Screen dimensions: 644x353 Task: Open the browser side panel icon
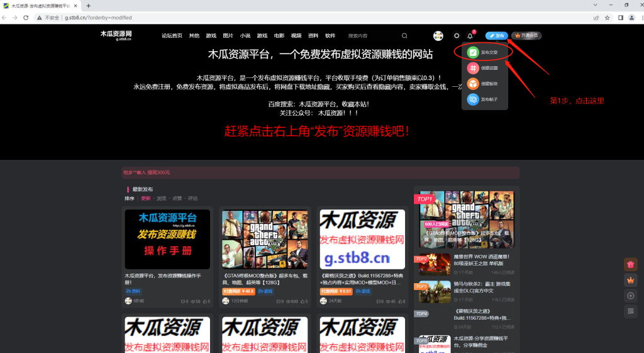point(621,18)
